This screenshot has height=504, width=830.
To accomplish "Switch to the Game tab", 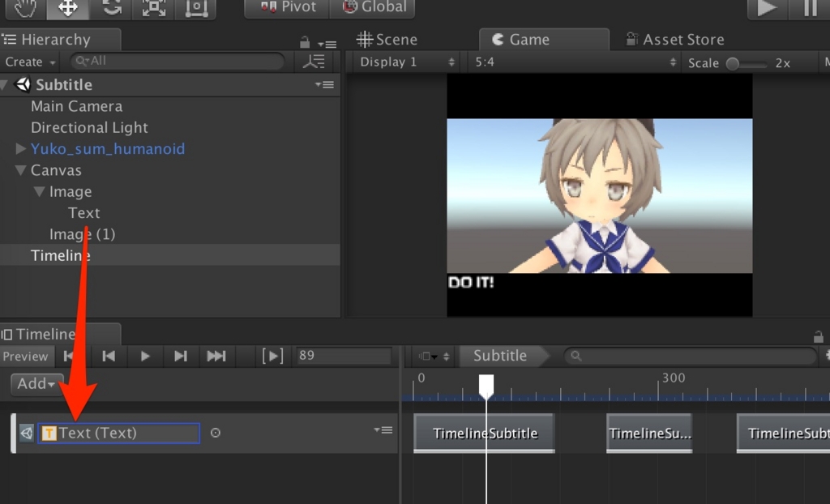I will click(x=544, y=40).
